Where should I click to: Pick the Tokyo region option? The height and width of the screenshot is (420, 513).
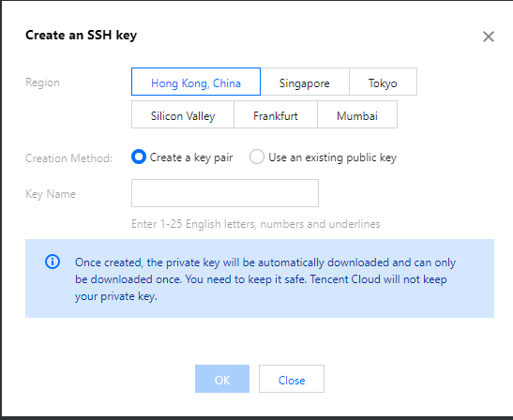[x=383, y=82]
